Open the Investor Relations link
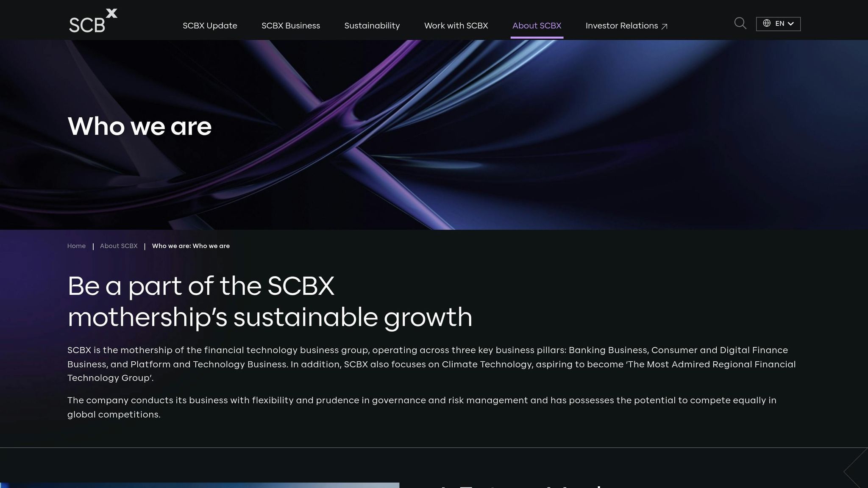The height and width of the screenshot is (488, 868). pyautogui.click(x=626, y=26)
